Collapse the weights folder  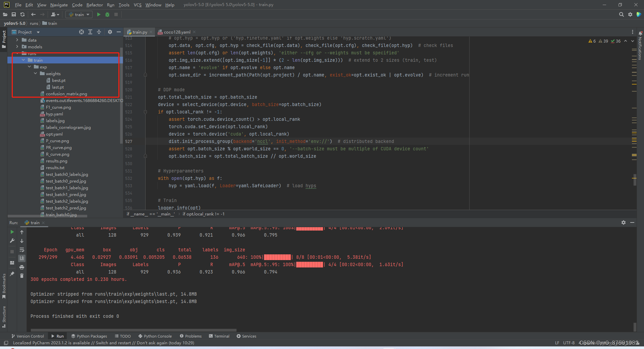(35, 73)
